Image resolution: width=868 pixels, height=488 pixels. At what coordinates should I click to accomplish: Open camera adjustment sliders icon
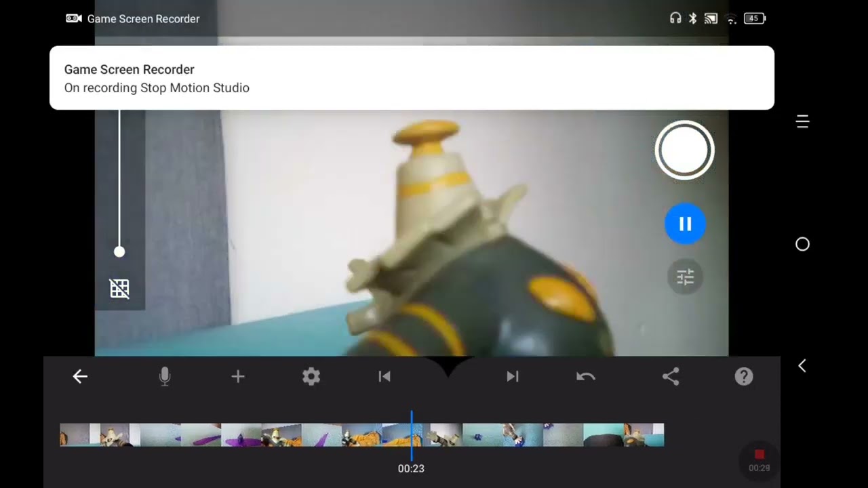pyautogui.click(x=685, y=277)
